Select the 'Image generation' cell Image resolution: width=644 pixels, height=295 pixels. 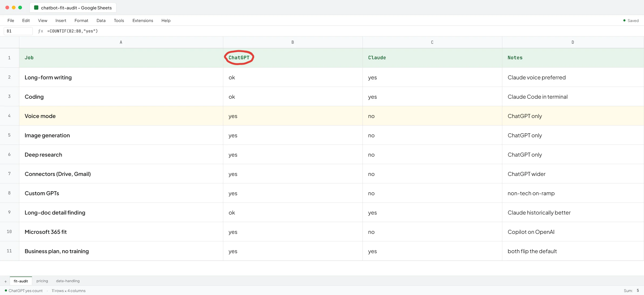[x=121, y=135]
